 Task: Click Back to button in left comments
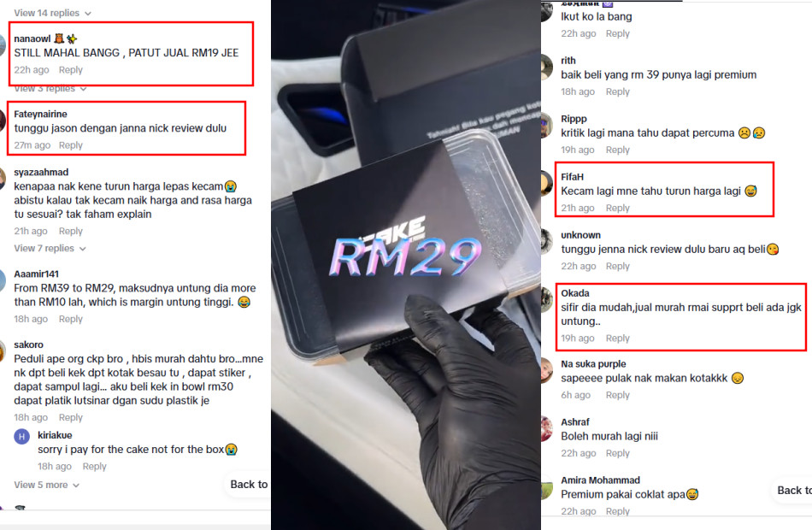(x=249, y=485)
